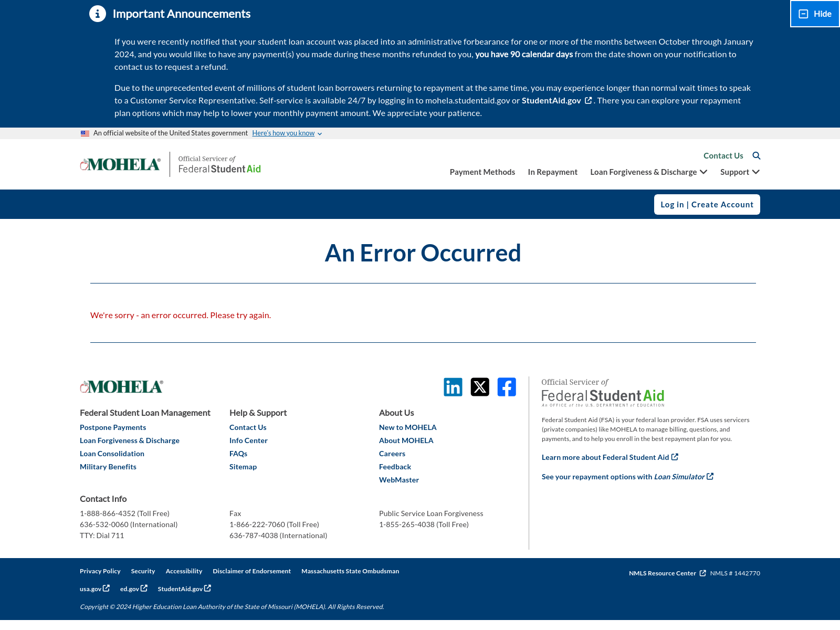
Task: Click the MOHELA logo in footer
Action: point(121,387)
